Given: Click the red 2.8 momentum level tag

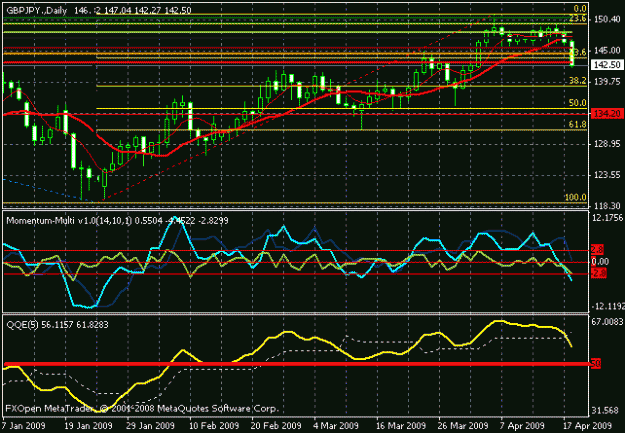Looking at the screenshot, I should click(x=597, y=250).
